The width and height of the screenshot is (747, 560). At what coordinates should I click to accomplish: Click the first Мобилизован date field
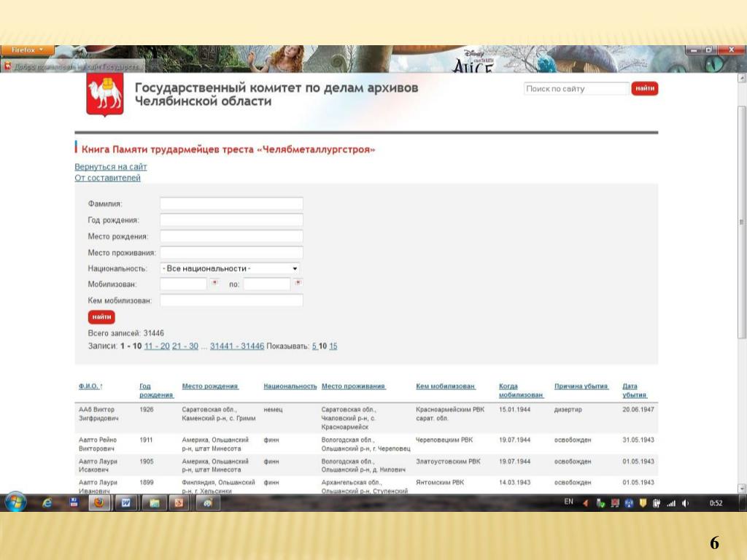[183, 284]
